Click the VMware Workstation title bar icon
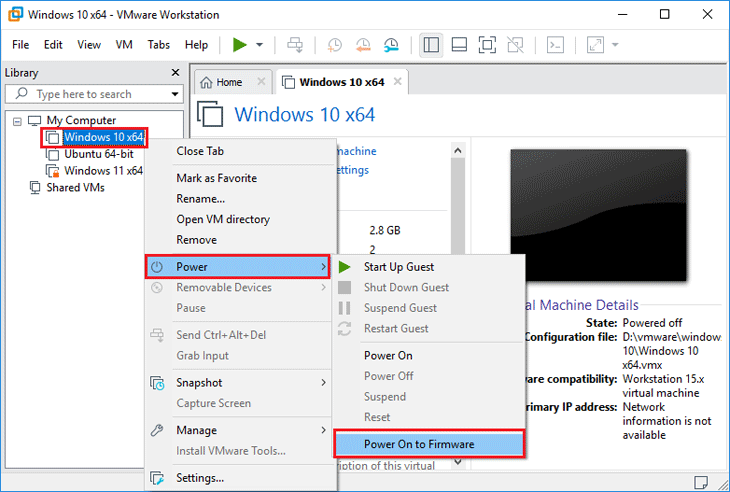This screenshot has width=730, height=492. pyautogui.click(x=15, y=14)
